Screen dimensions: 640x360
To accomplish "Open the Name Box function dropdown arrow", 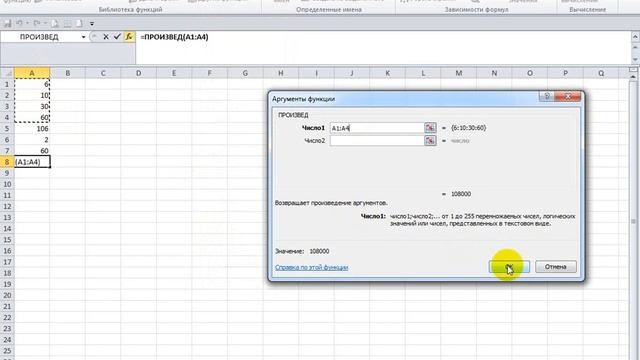I will point(83,37).
